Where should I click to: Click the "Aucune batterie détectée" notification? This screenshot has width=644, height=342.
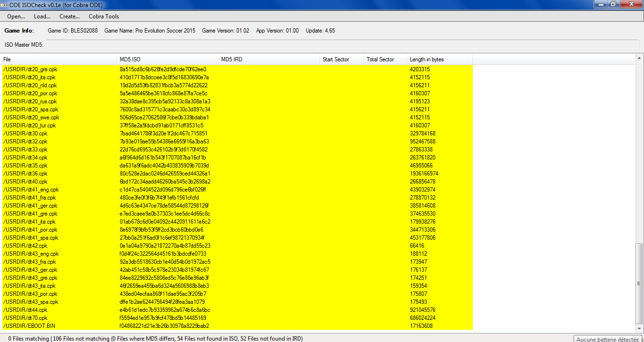tap(607, 339)
